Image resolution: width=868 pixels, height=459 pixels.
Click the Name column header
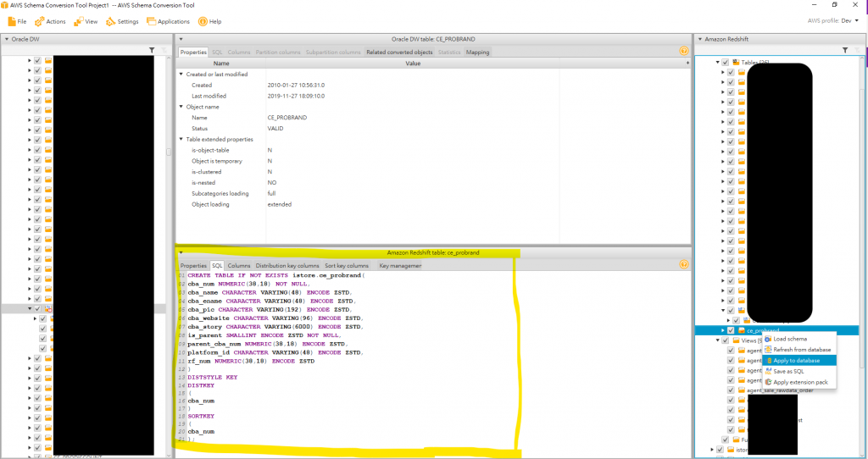click(x=221, y=63)
